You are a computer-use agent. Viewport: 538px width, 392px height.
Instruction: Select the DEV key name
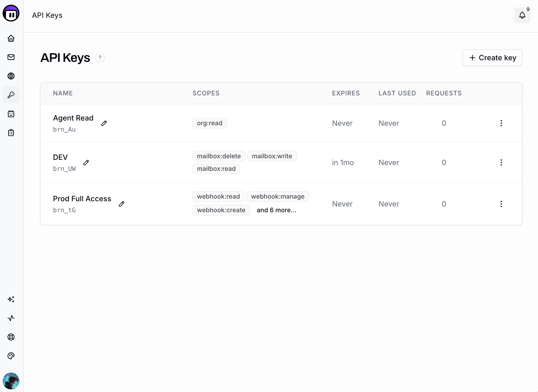tap(60, 157)
